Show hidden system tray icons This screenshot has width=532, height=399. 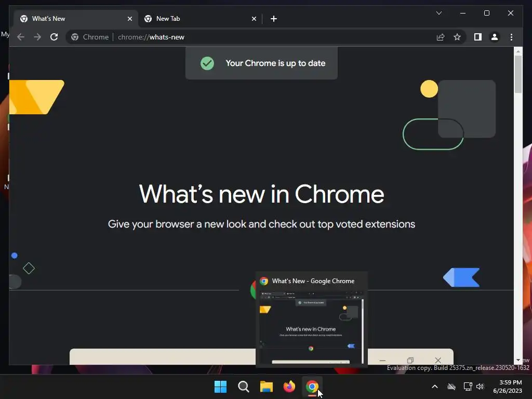(x=435, y=387)
